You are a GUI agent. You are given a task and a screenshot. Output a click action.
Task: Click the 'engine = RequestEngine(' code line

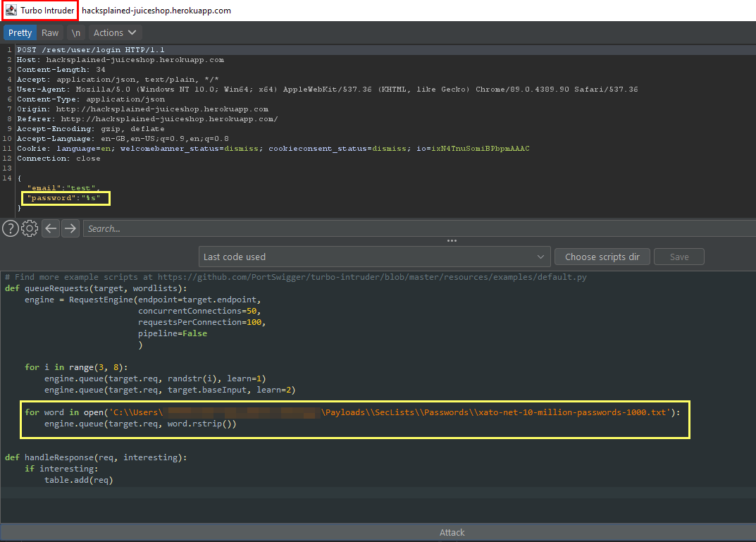(x=143, y=300)
